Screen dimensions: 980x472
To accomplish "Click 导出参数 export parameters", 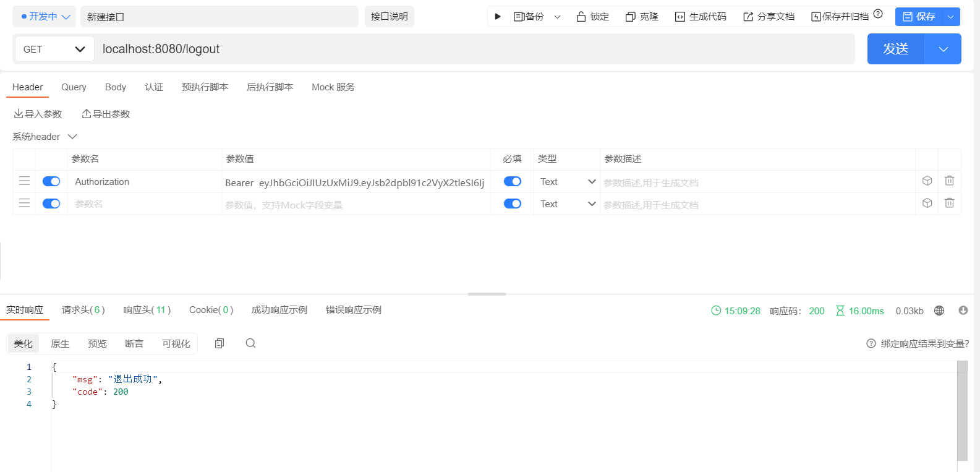I will [106, 114].
